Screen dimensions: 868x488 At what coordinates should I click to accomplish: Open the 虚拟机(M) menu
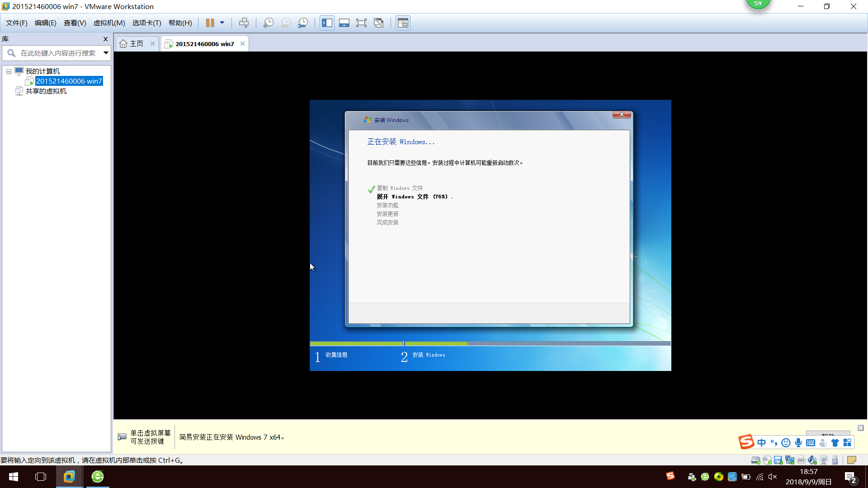click(x=109, y=23)
